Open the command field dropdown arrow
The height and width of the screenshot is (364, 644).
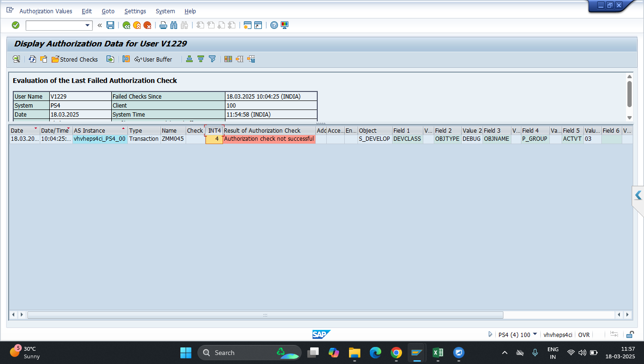tap(88, 26)
